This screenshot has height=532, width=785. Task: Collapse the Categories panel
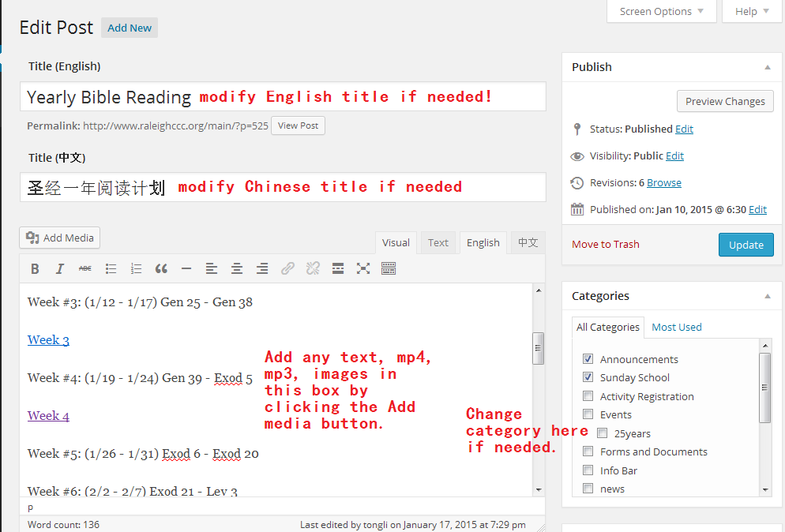click(768, 296)
